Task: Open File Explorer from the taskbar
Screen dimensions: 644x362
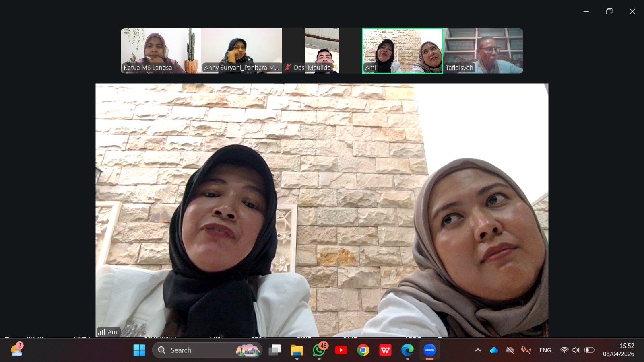Action: (297, 350)
